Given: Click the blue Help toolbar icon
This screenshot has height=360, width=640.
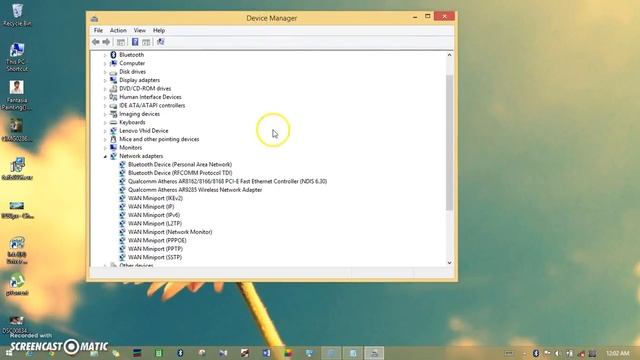Looking at the screenshot, I should [x=135, y=42].
